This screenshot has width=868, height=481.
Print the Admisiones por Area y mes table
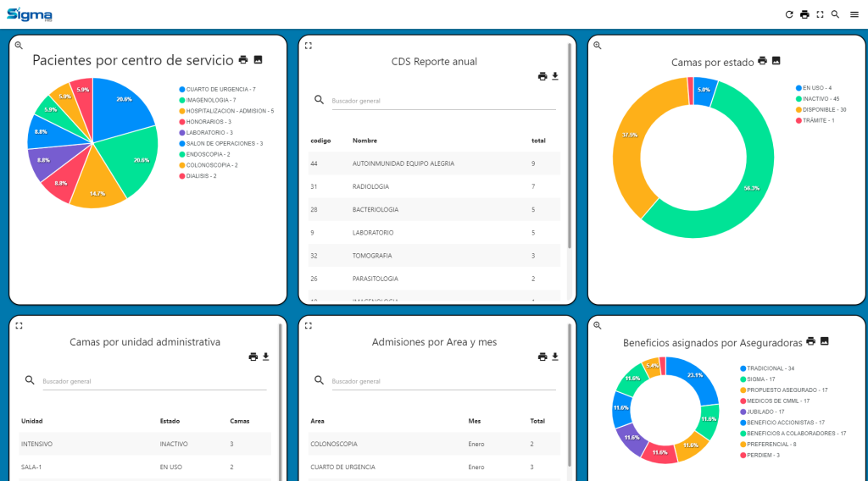pyautogui.click(x=542, y=357)
